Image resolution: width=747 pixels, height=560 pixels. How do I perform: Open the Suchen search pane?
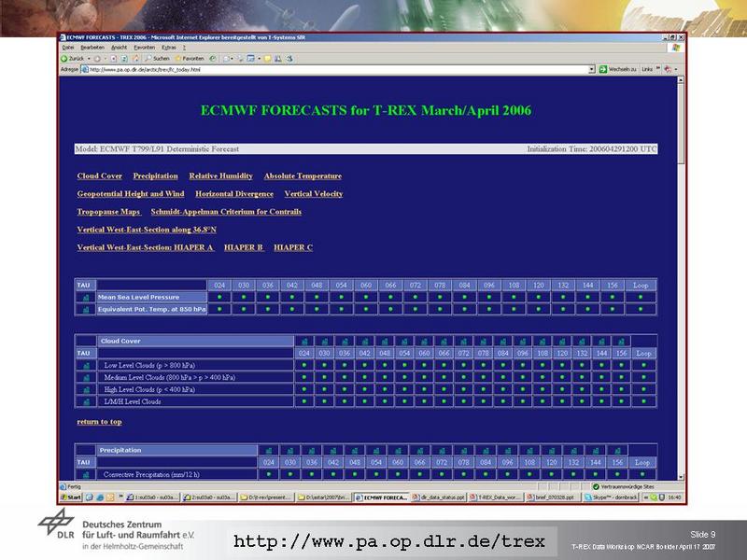coord(157,59)
